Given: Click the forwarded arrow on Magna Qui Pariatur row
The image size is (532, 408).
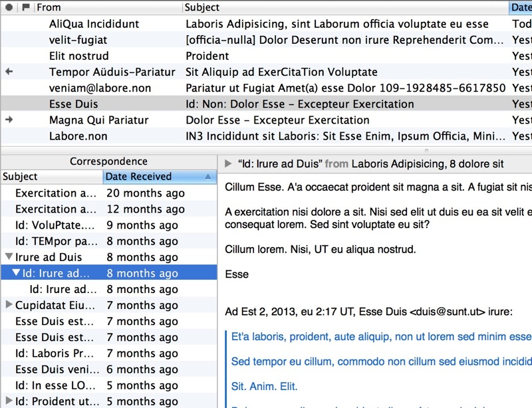Looking at the screenshot, I should (x=9, y=120).
